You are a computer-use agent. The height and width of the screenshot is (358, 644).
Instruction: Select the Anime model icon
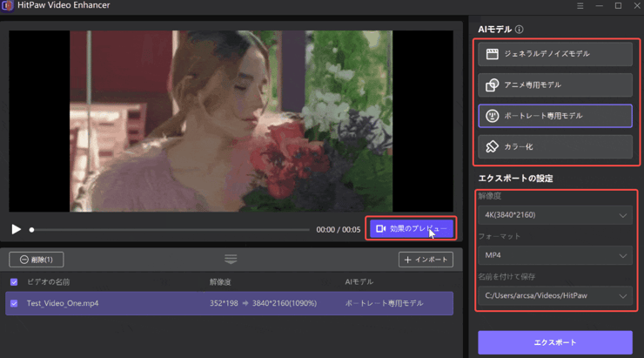[x=493, y=85]
